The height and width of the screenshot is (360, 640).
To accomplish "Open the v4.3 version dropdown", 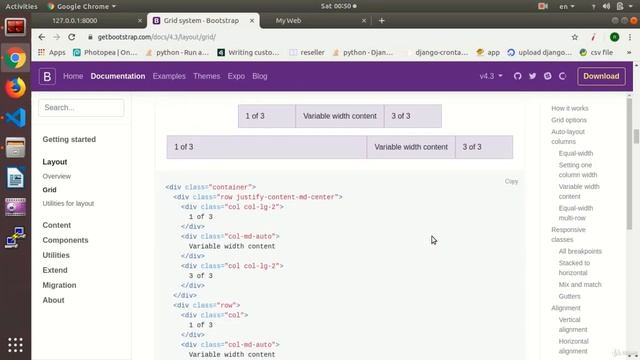I will point(491,76).
